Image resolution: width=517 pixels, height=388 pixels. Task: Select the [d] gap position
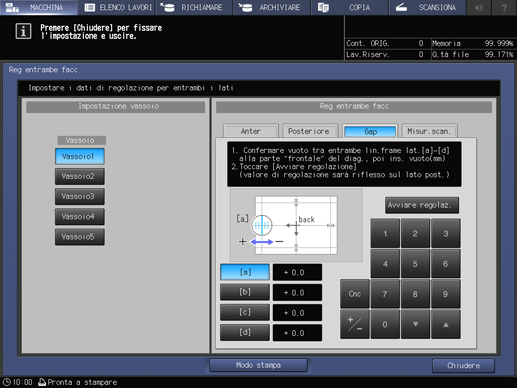245,333
